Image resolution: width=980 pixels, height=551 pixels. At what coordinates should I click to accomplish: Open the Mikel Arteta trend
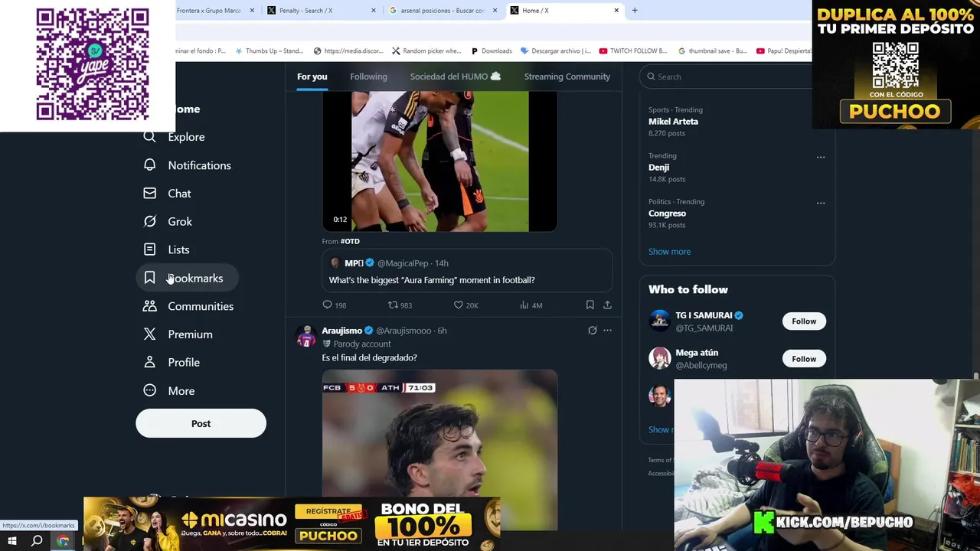673,121
